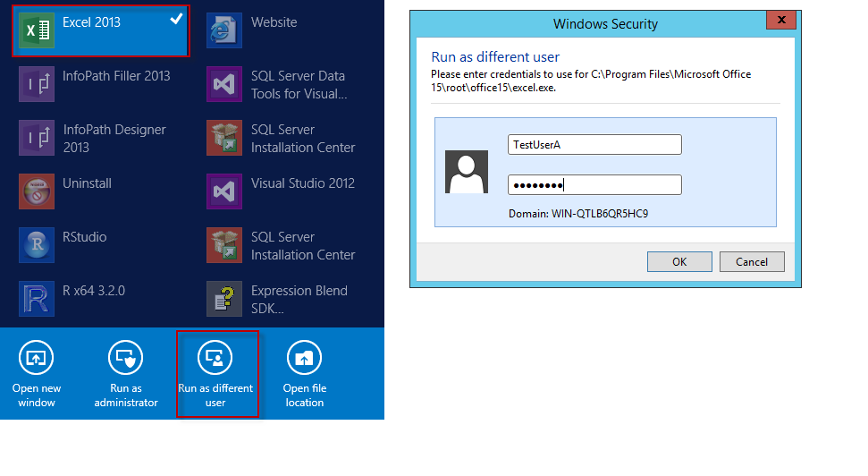Click the InfoPath Filler 2013 icon
This screenshot has width=868, height=476.
37,84
